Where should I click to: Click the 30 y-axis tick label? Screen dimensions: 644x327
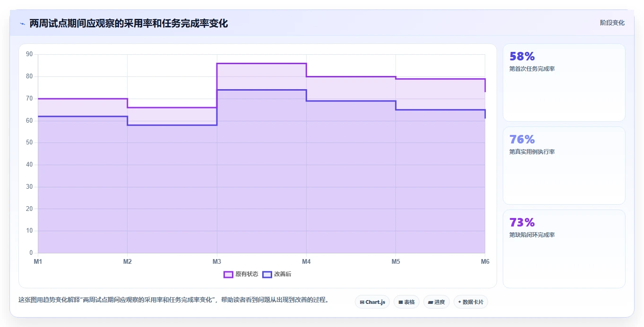[x=29, y=187]
